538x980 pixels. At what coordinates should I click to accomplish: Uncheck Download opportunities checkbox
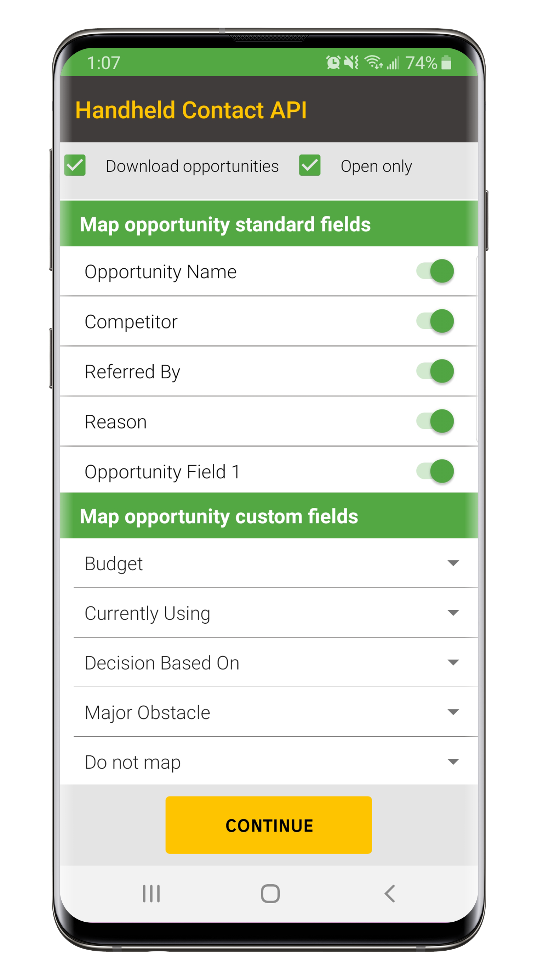point(75,165)
